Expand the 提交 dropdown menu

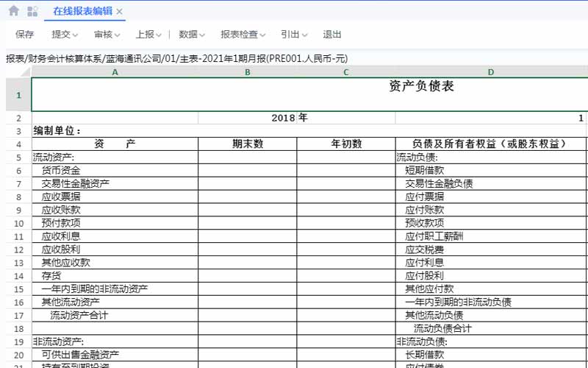[x=65, y=34]
